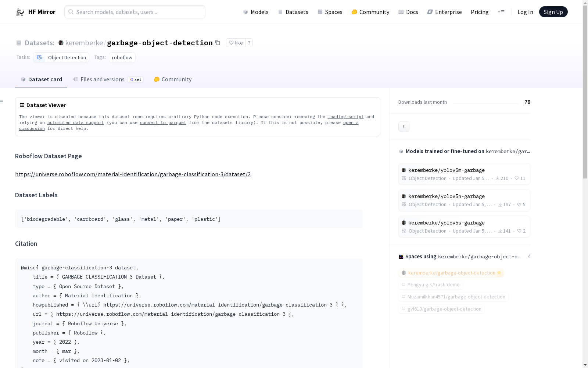This screenshot has width=588, height=368.
Task: Follow the loading script link
Action: 346,117
